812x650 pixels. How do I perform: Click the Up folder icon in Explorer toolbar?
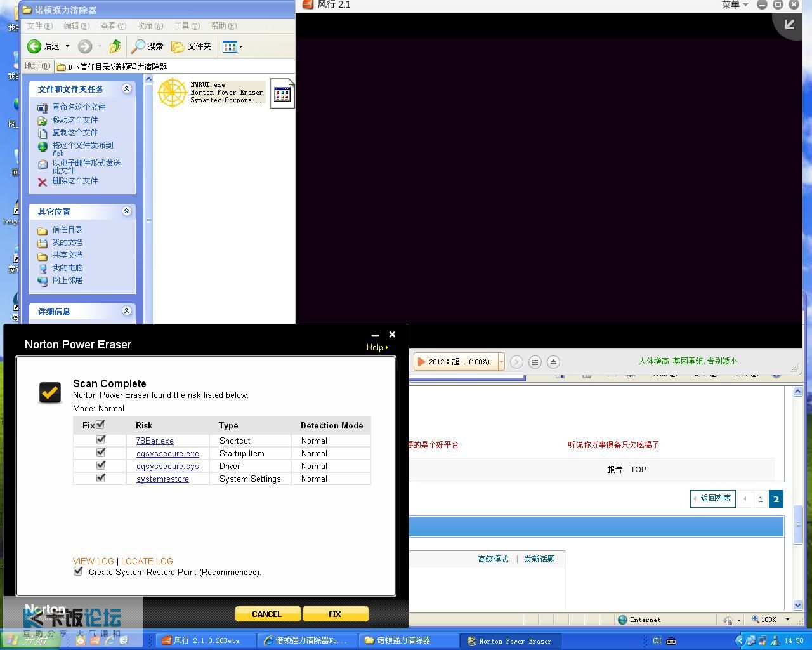pyautogui.click(x=115, y=46)
